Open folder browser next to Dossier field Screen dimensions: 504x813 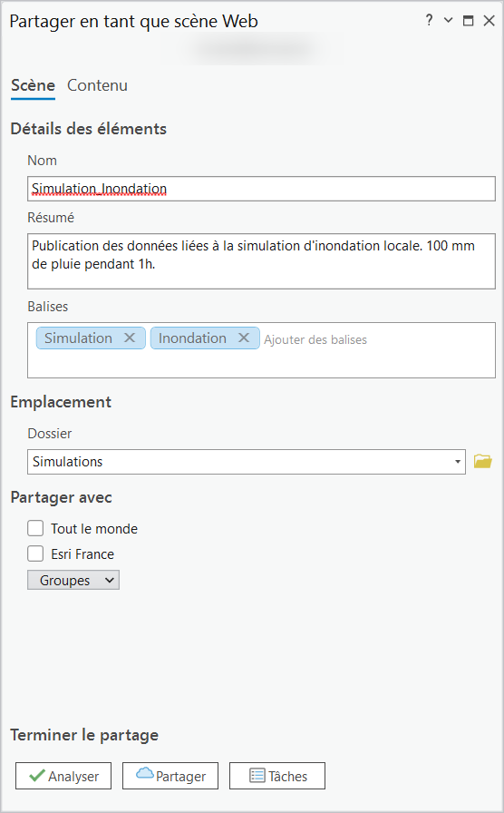483,461
